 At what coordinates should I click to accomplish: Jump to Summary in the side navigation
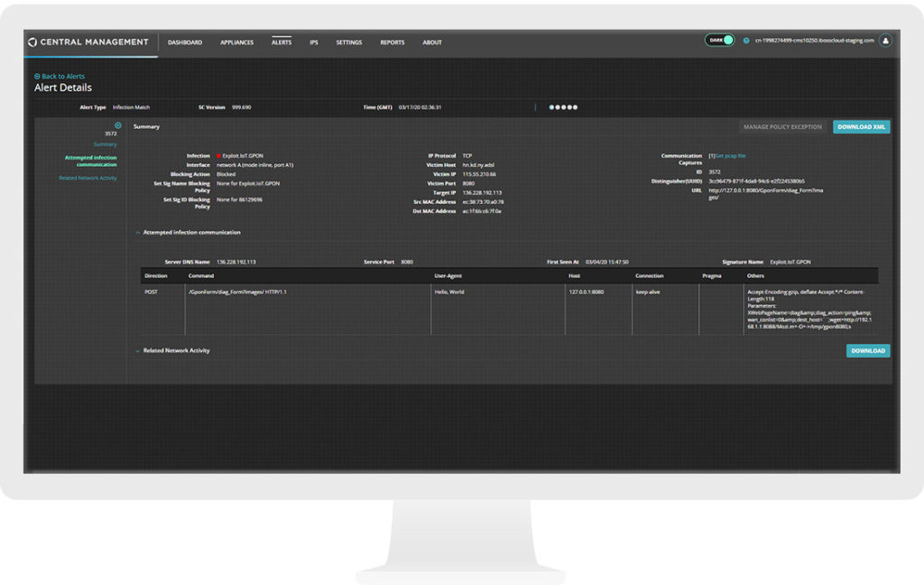[x=105, y=144]
